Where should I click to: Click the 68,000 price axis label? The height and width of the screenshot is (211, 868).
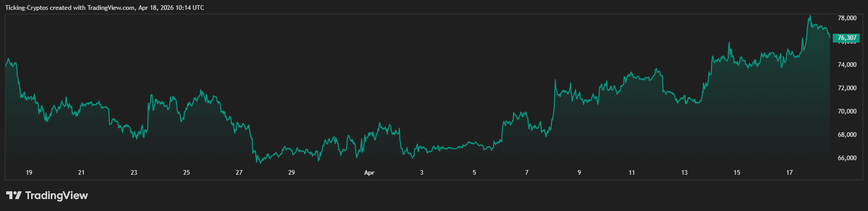(847, 135)
